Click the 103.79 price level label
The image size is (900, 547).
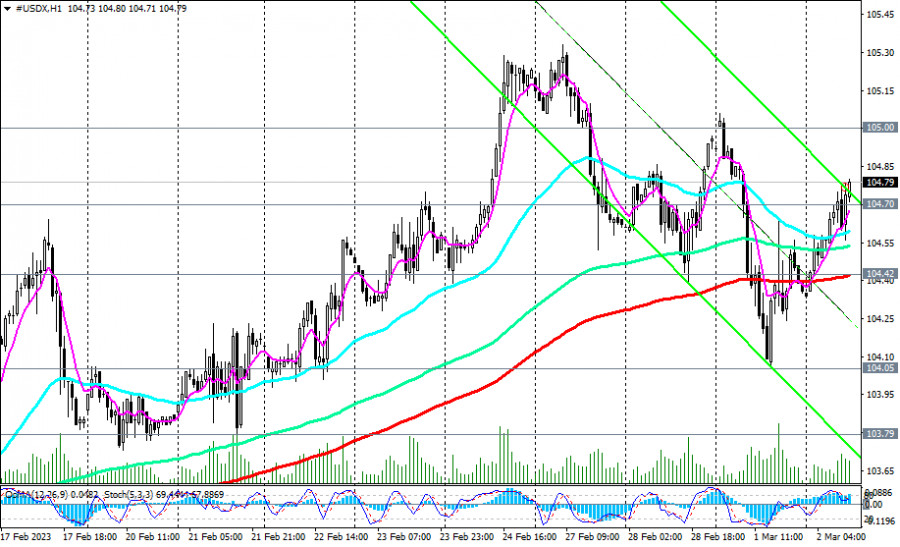click(x=878, y=434)
